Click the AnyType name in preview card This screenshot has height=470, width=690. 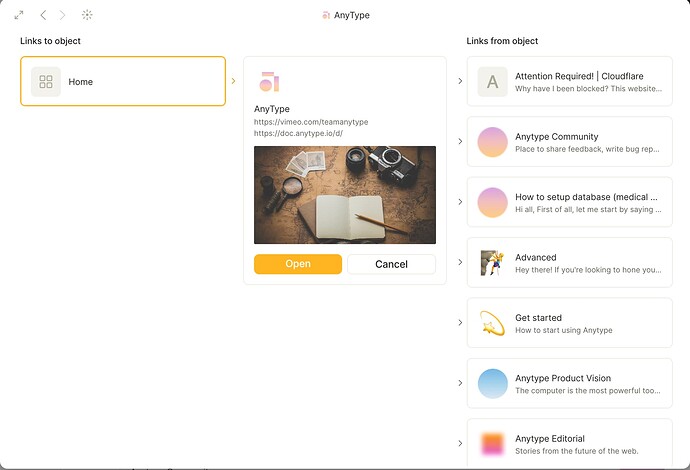pos(272,109)
